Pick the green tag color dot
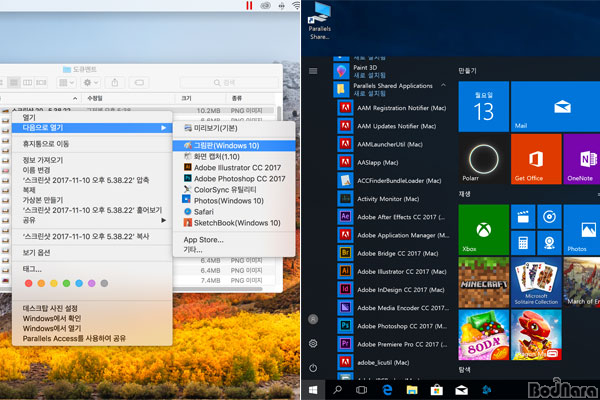This screenshot has width=600, height=400. point(66,283)
